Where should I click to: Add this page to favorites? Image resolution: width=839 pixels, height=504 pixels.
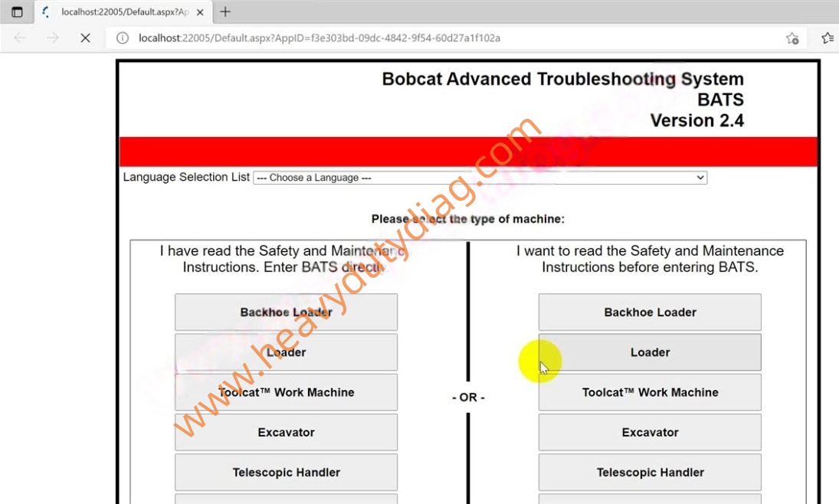(792, 38)
